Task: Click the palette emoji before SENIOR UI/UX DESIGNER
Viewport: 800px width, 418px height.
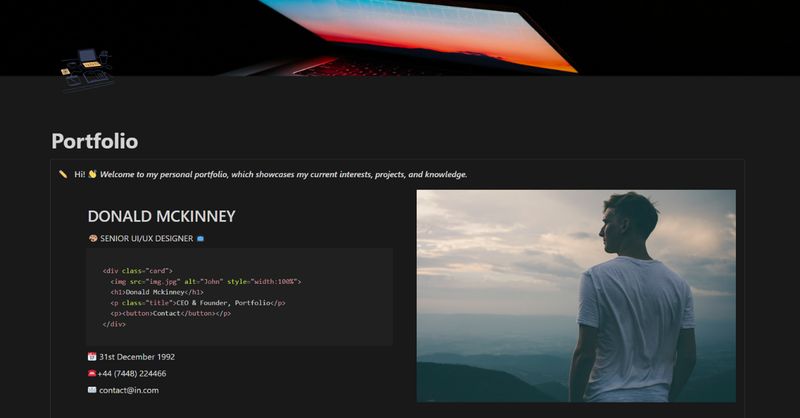Action: coord(93,238)
